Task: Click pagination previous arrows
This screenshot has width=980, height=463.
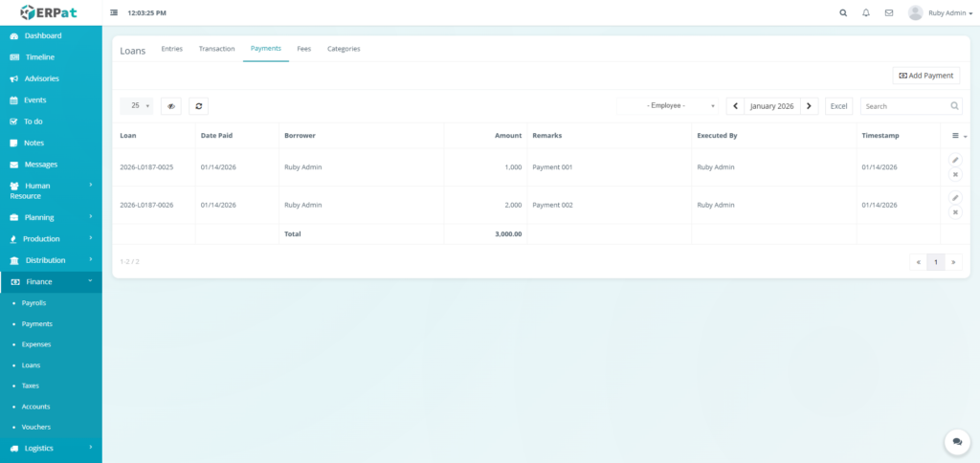Action: pyautogui.click(x=918, y=262)
